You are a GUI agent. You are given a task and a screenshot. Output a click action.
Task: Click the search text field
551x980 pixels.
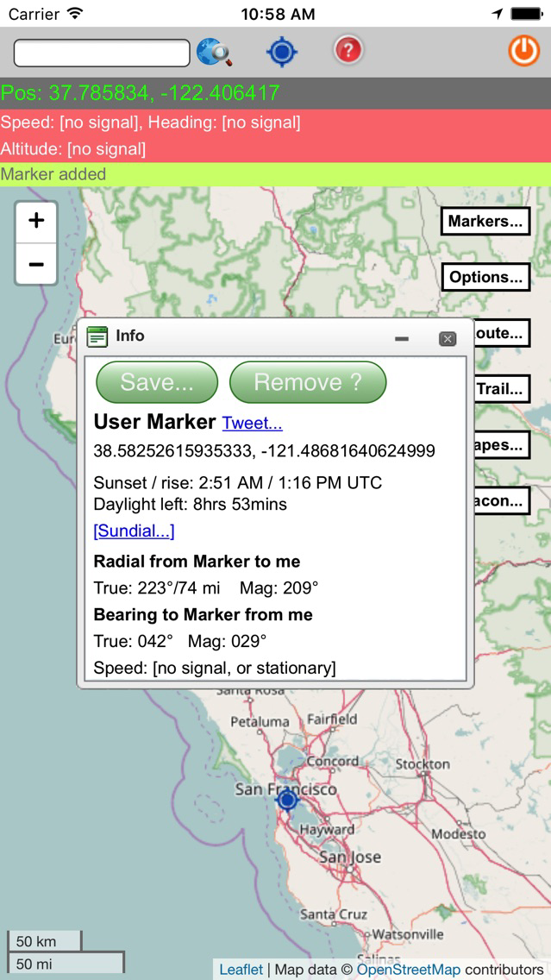click(102, 53)
